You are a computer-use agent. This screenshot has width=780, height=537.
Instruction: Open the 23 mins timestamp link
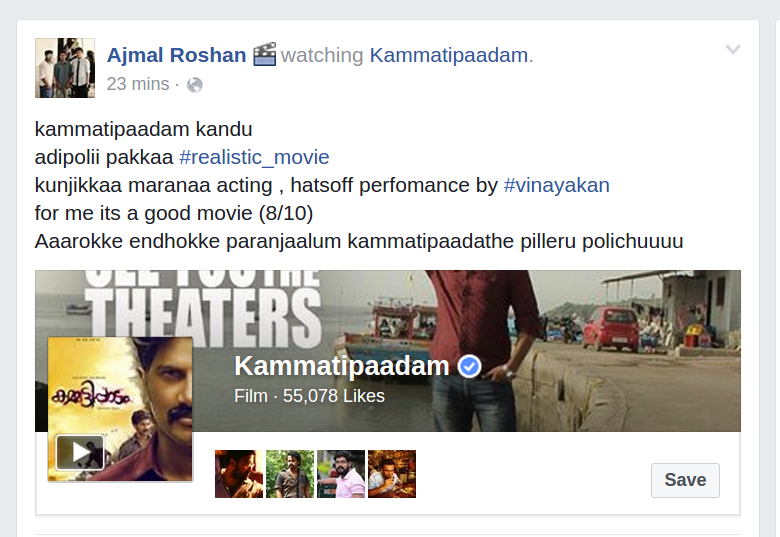[138, 84]
